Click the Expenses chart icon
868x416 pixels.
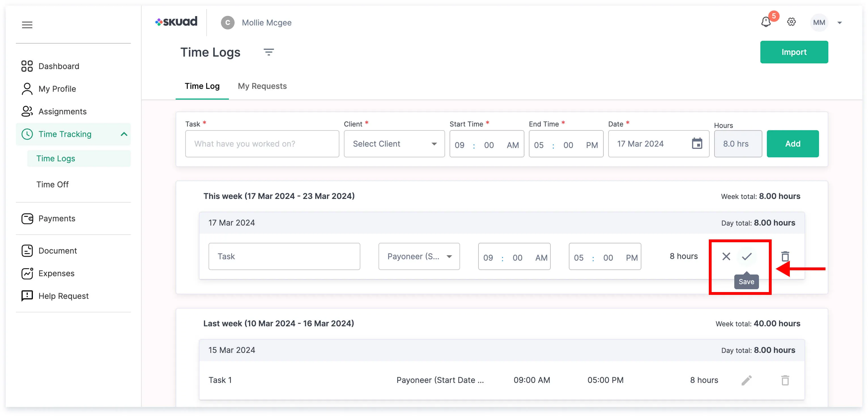pos(27,273)
